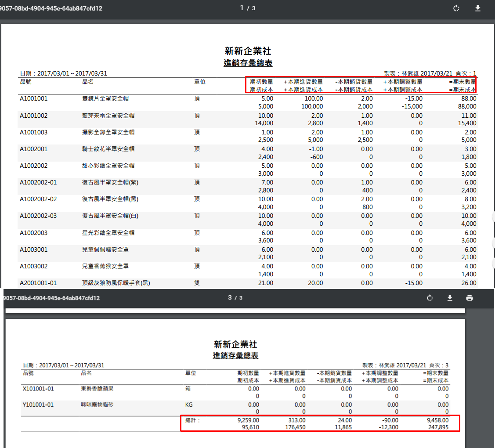Screen dimensions: 495x448
Task: Click product name 頂級灰狼防風保暖手套(黑)
Action: click(x=116, y=283)
